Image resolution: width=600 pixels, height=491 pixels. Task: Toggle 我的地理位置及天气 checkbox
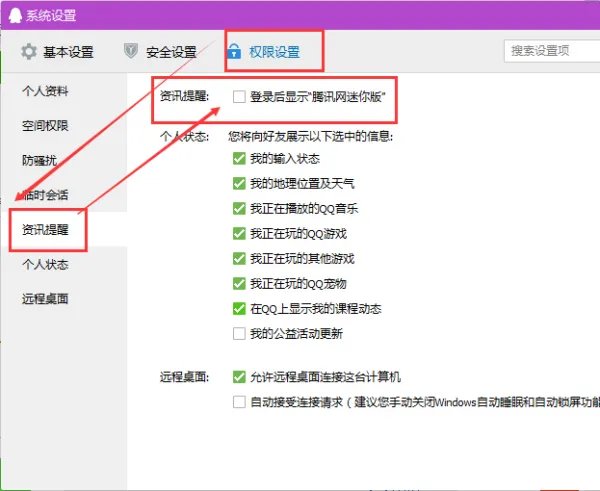(239, 183)
